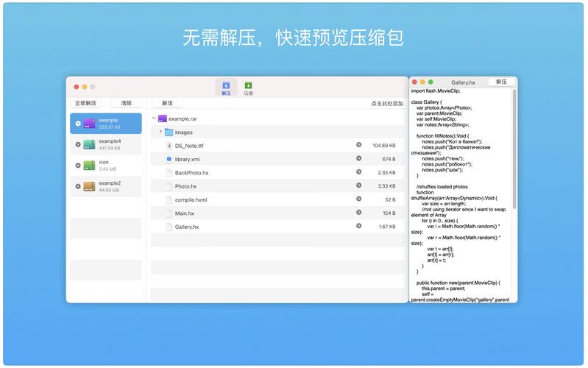The width and height of the screenshot is (588, 368).
Task: Preview DS_Note.ttf with its magnifier icon
Action: click(359, 146)
